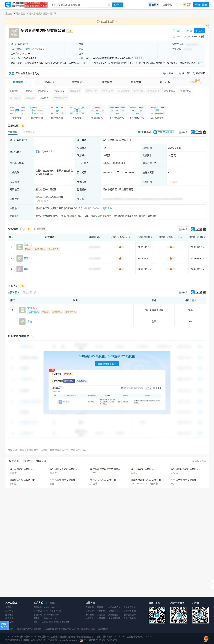The image size is (214, 644).
Task: Switch to the 知识产权 tab
Action: point(165,82)
